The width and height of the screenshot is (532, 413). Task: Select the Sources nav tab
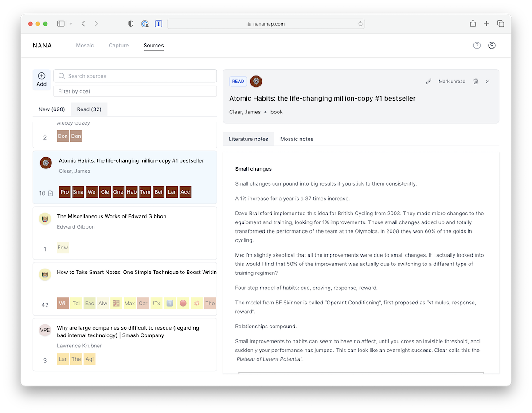coord(154,45)
